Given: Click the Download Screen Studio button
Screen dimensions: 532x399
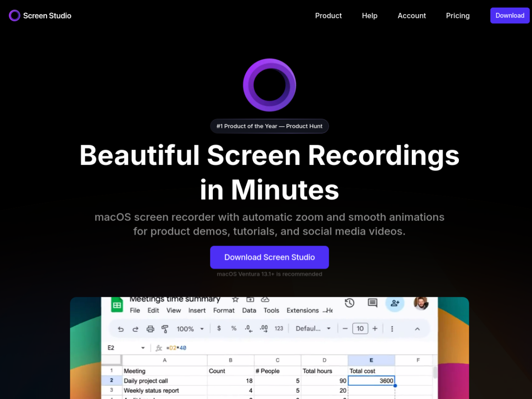Looking at the screenshot, I should click(269, 257).
